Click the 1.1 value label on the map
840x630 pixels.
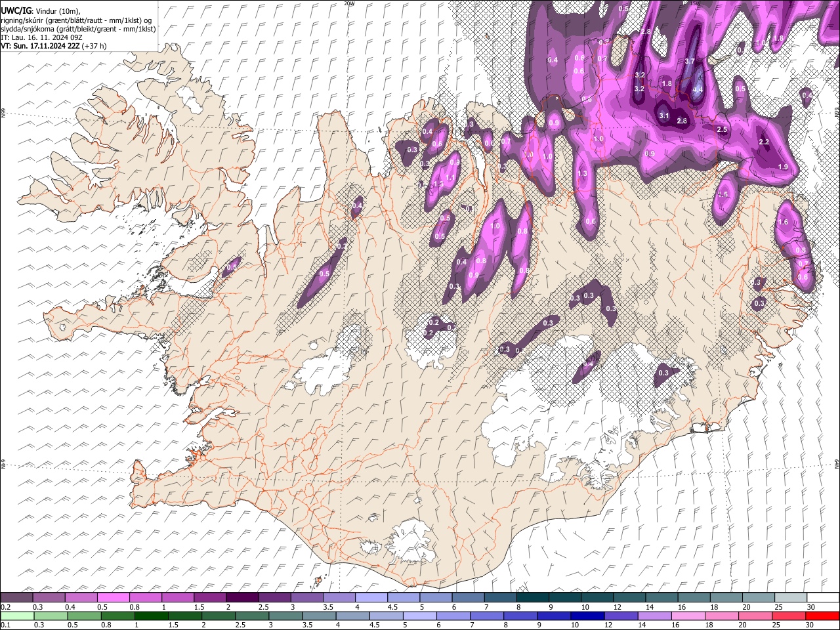451,177
